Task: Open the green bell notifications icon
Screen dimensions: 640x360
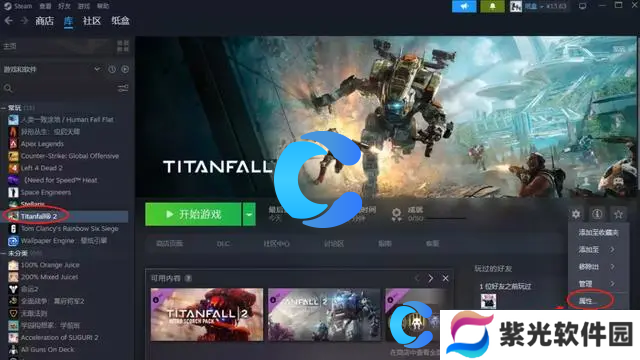Action: point(492,7)
